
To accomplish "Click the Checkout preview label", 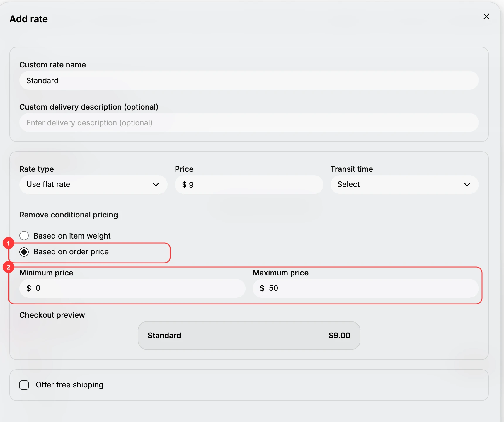I will point(52,315).
